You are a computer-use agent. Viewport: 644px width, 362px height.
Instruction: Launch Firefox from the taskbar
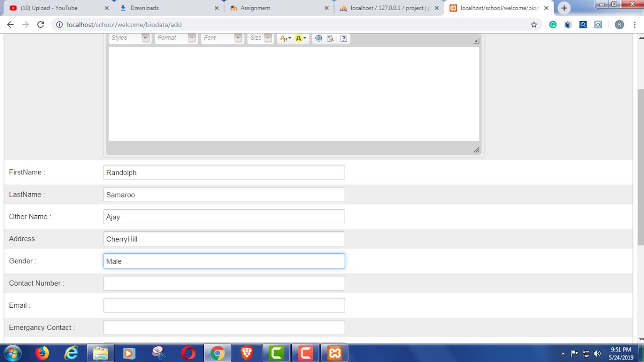(x=42, y=353)
